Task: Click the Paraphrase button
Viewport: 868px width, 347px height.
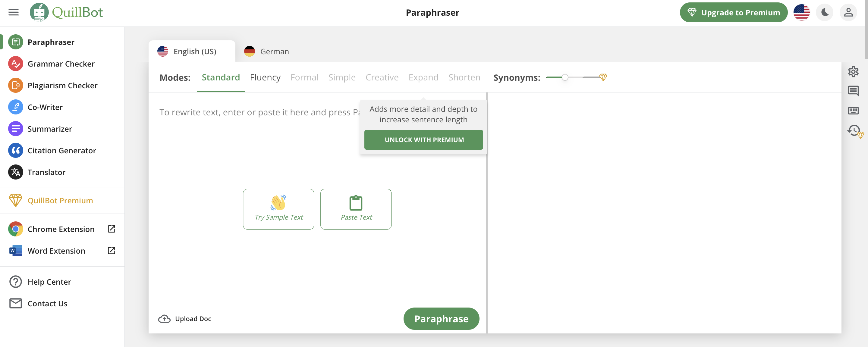Action: pos(442,319)
